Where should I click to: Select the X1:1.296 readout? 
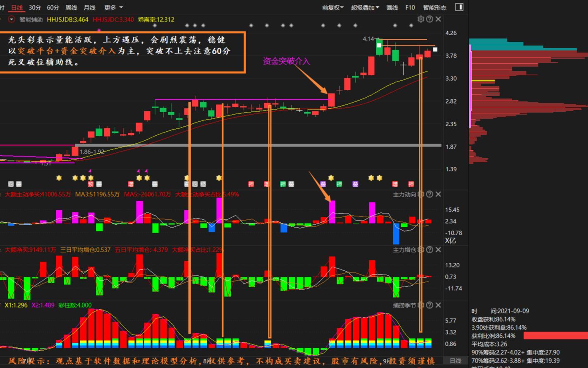16,305
